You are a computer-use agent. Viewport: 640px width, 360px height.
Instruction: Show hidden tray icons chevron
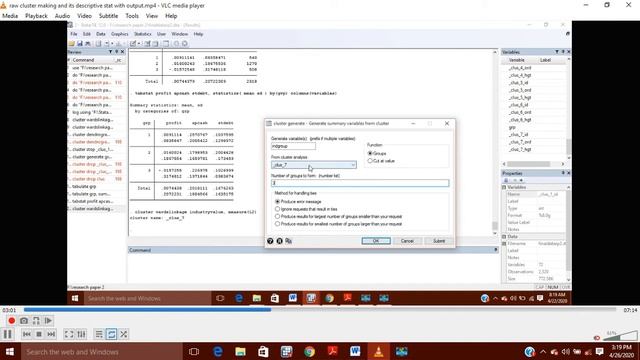pyautogui.click(x=543, y=351)
